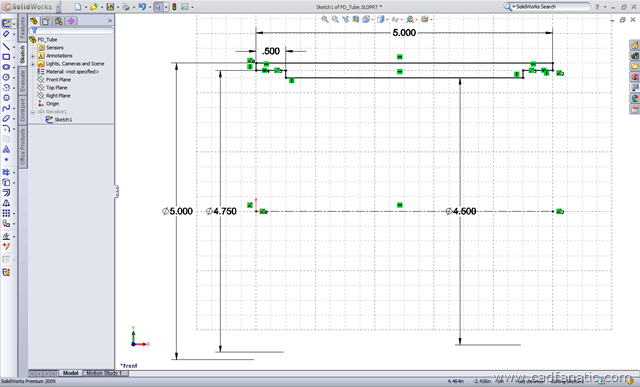
Task: Select the Line sketch tool
Action: (x=6, y=46)
